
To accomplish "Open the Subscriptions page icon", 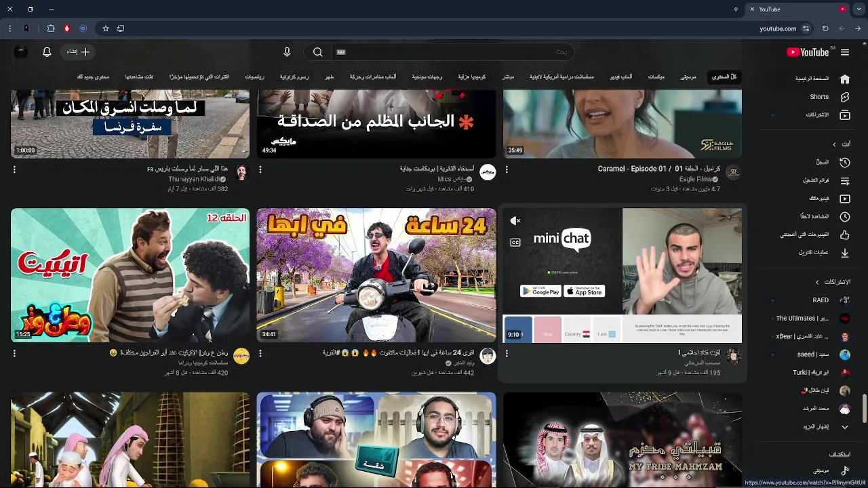I will tap(845, 115).
